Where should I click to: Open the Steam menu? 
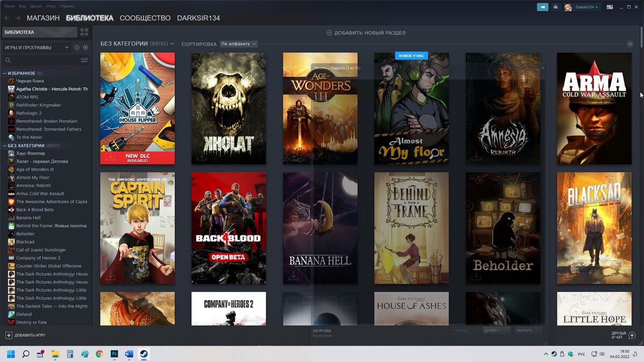8,6
